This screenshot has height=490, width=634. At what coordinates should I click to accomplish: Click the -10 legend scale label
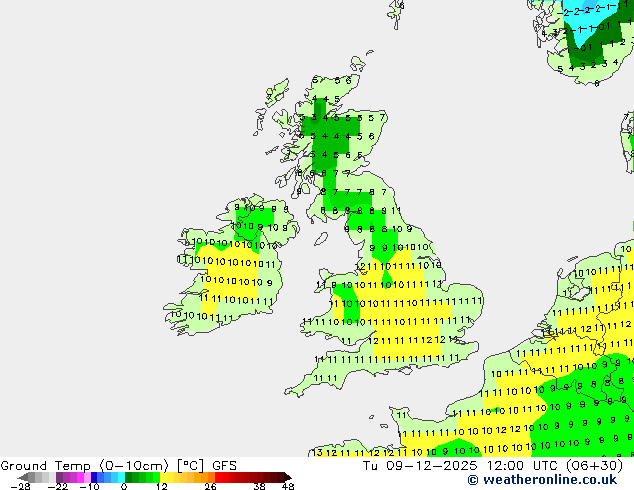(x=89, y=486)
